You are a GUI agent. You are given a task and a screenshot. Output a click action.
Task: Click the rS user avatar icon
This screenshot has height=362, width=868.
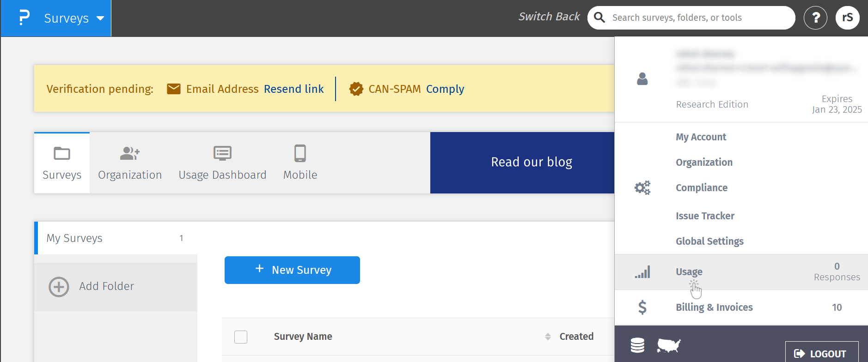point(847,18)
